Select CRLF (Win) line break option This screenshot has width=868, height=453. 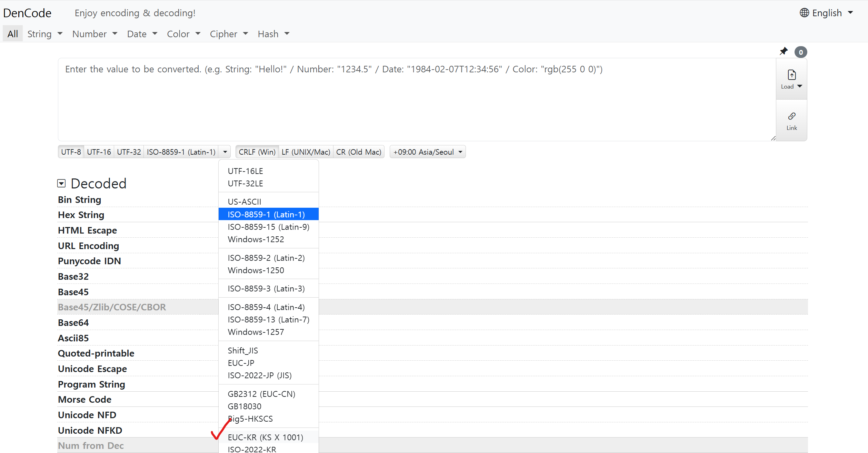pos(257,152)
